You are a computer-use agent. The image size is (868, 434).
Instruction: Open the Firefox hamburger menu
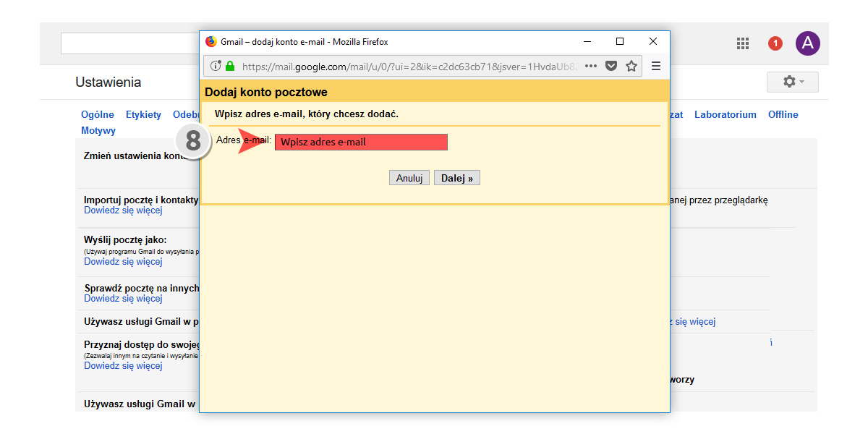pos(656,66)
